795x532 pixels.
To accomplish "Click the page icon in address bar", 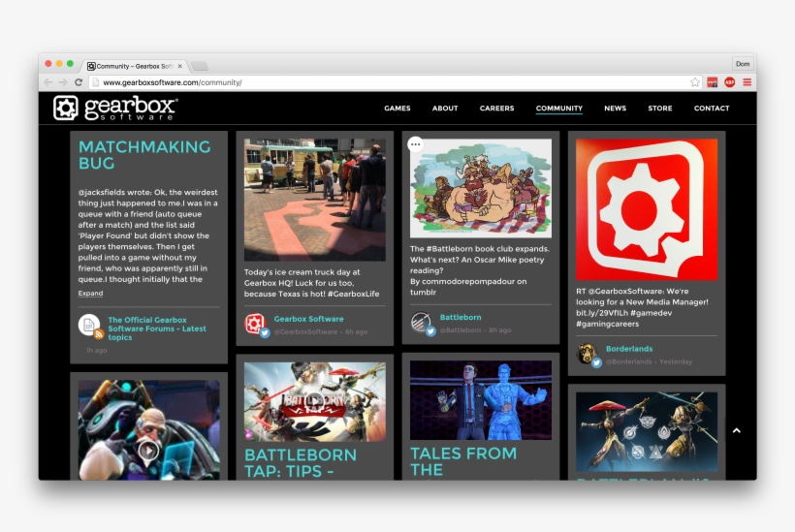I will [x=95, y=82].
